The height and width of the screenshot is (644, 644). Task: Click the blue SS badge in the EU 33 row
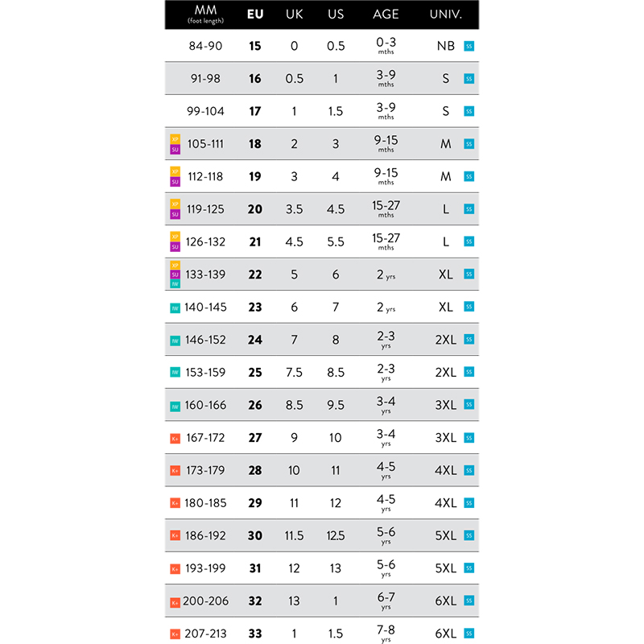(x=469, y=634)
